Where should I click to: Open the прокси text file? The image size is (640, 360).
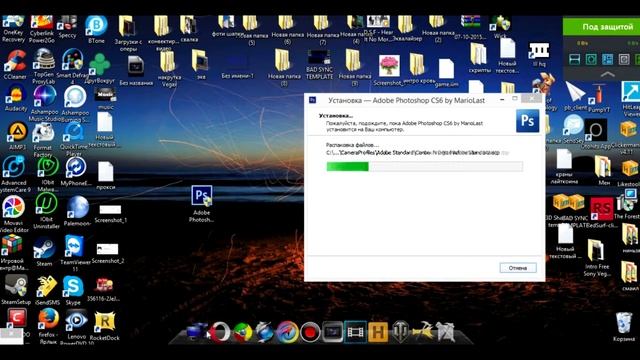(105, 176)
